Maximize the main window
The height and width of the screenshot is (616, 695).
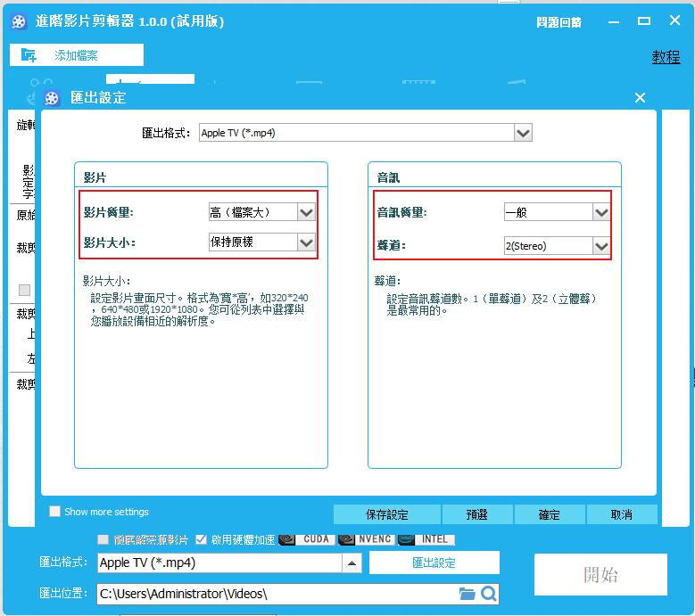click(643, 21)
